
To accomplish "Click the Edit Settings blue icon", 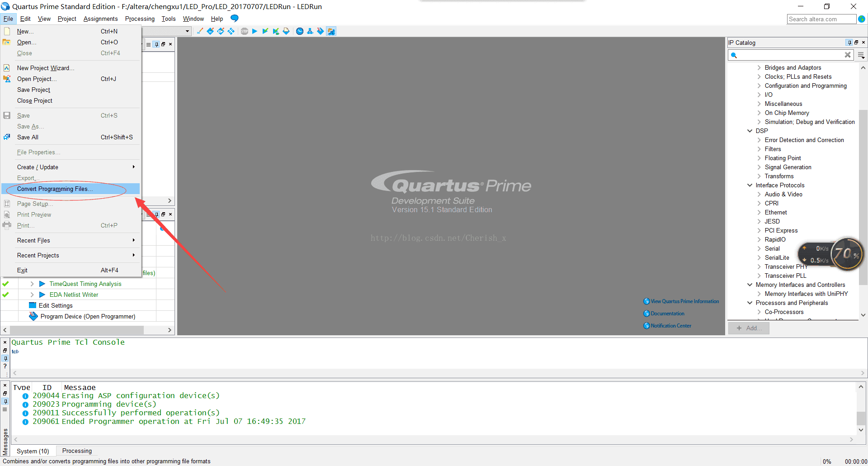I will [33, 305].
